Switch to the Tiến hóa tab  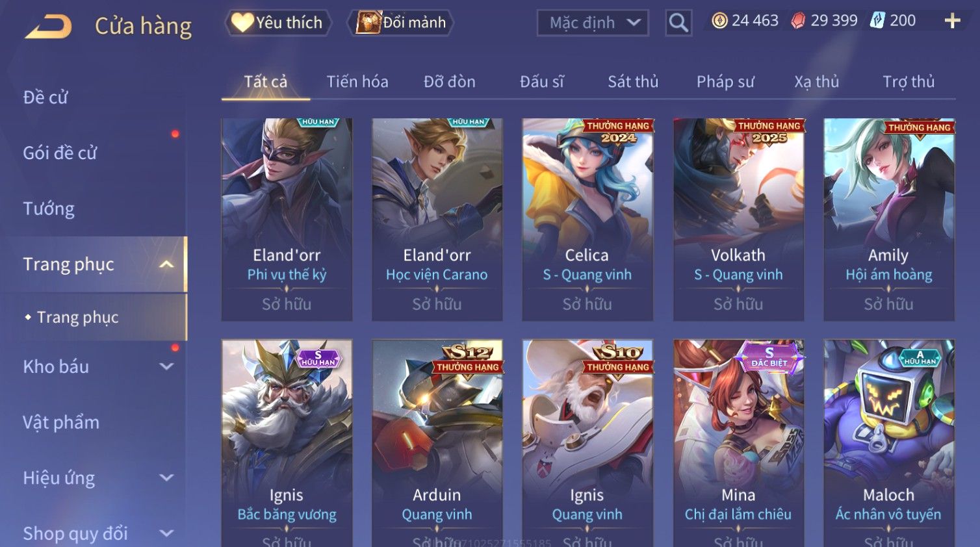pyautogui.click(x=357, y=82)
